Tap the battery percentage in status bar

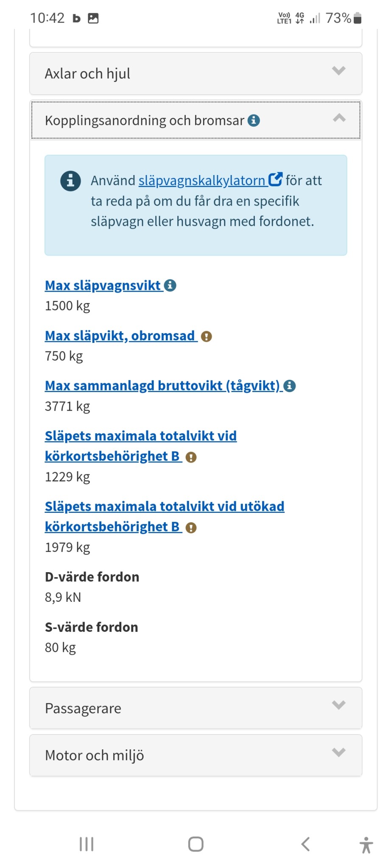click(338, 18)
